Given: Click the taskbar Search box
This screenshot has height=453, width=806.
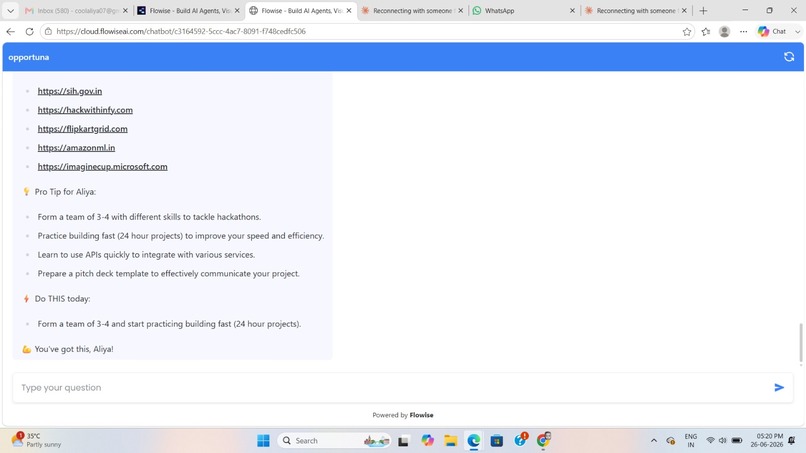Looking at the screenshot, I should pyautogui.click(x=334, y=441).
